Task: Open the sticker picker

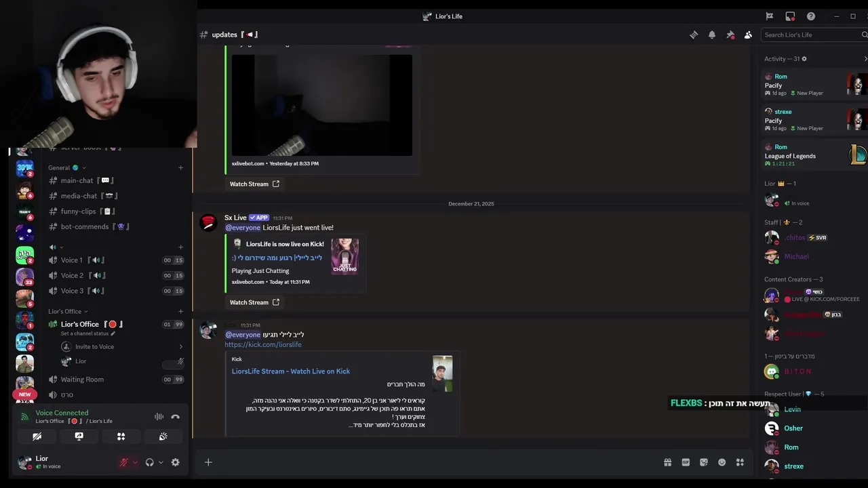Action: pos(704,462)
